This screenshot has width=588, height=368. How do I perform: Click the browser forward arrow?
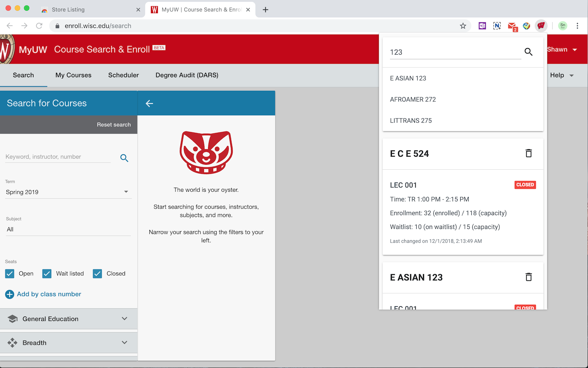coord(24,26)
